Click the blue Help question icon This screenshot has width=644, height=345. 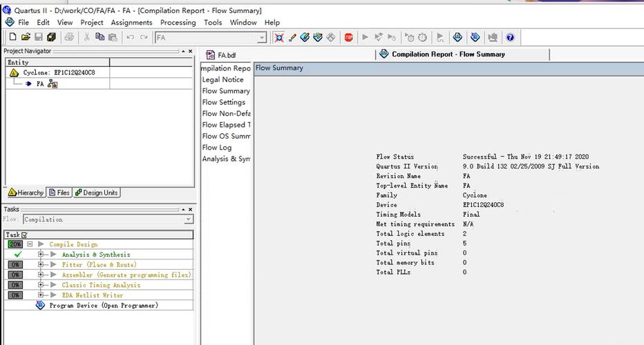510,37
